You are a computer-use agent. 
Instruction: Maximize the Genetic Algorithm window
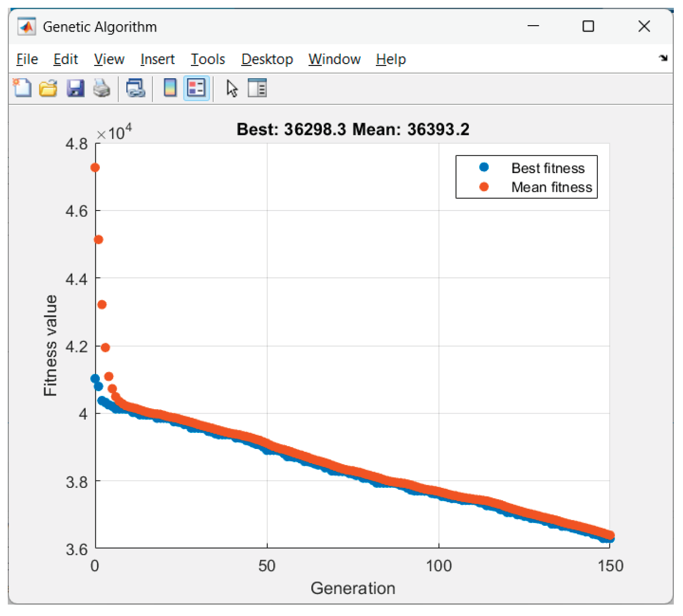588,27
